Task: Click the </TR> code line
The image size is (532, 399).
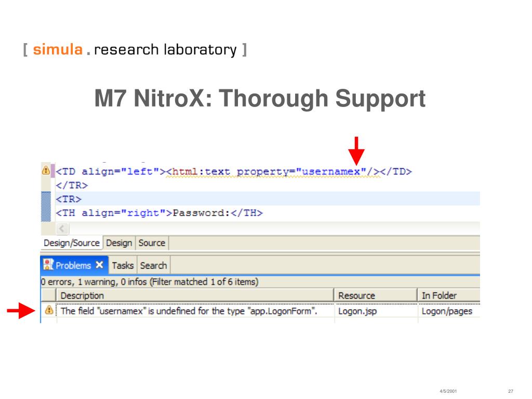Action: pos(72,185)
